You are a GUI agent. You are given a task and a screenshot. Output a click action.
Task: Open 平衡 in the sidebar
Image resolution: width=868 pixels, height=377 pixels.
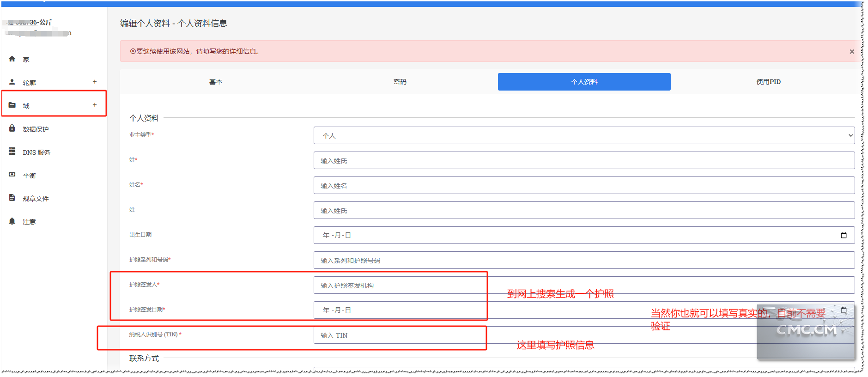(x=29, y=176)
